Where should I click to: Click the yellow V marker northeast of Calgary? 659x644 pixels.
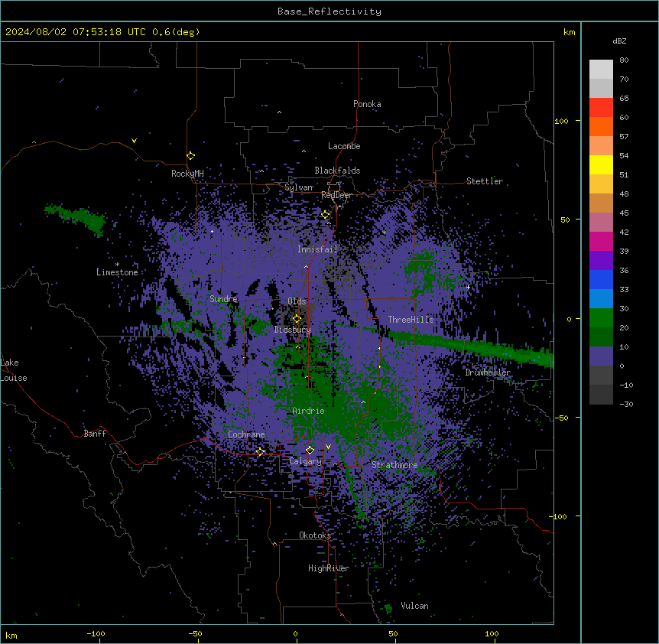click(328, 447)
